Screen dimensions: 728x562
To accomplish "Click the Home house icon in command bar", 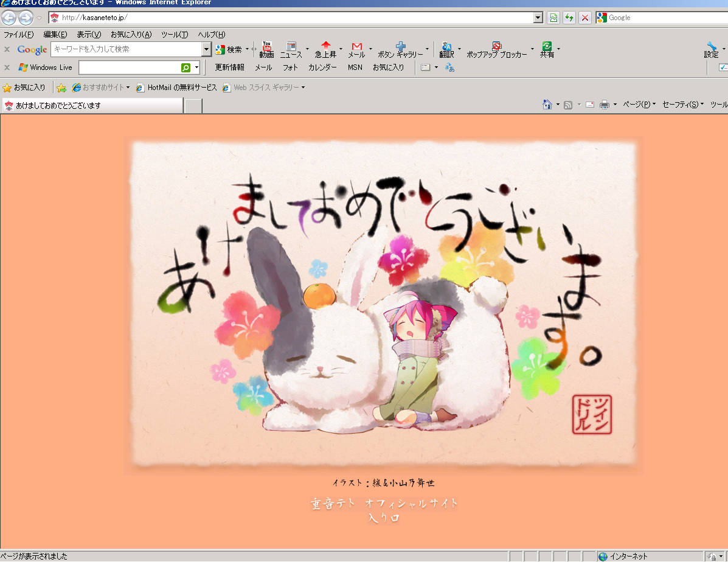I will tap(547, 105).
